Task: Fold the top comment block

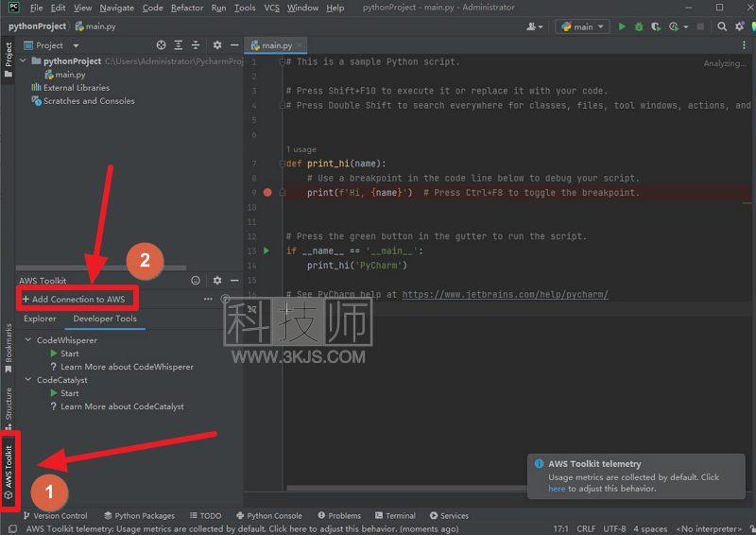Action: tap(283, 61)
